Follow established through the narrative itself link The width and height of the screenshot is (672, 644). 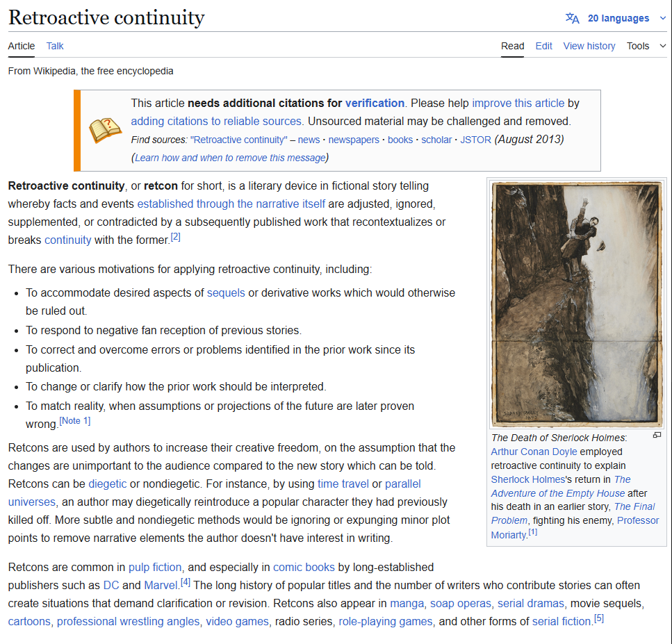[x=231, y=204]
